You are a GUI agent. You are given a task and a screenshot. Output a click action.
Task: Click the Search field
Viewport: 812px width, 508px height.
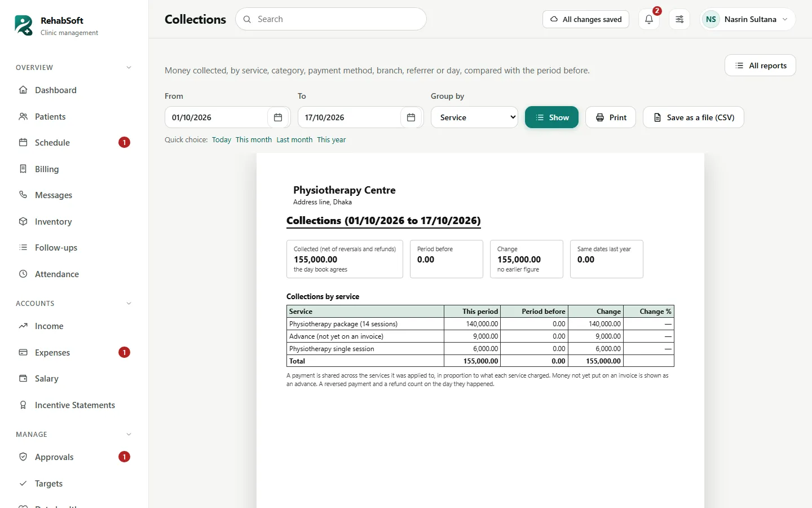click(x=331, y=19)
